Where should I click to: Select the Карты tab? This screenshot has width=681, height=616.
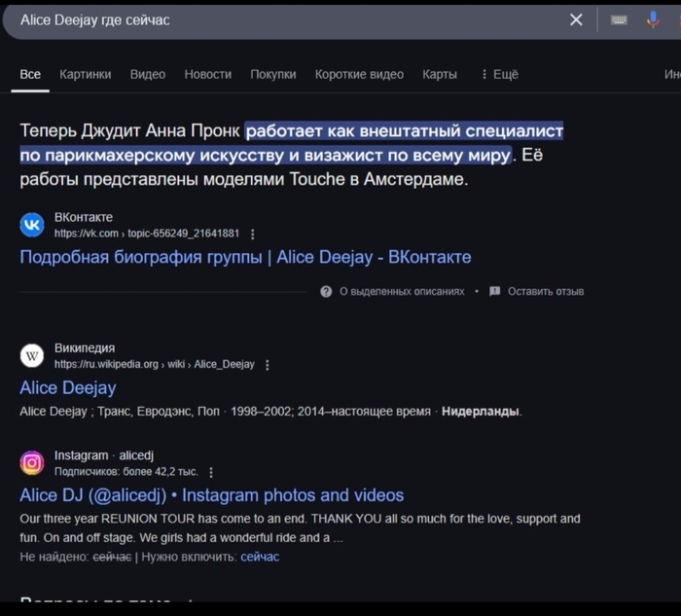click(x=440, y=74)
